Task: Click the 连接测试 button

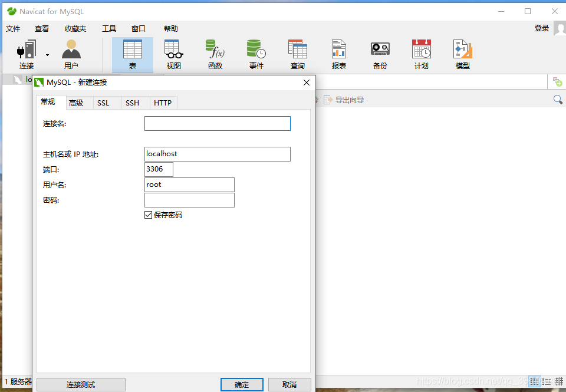Action: point(81,384)
